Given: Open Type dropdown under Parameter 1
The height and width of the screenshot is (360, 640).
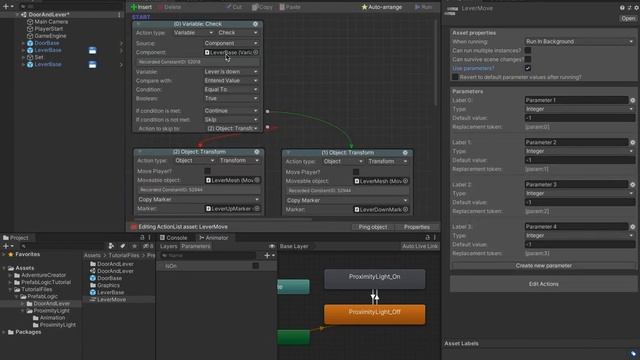Looking at the screenshot, I should (579, 109).
